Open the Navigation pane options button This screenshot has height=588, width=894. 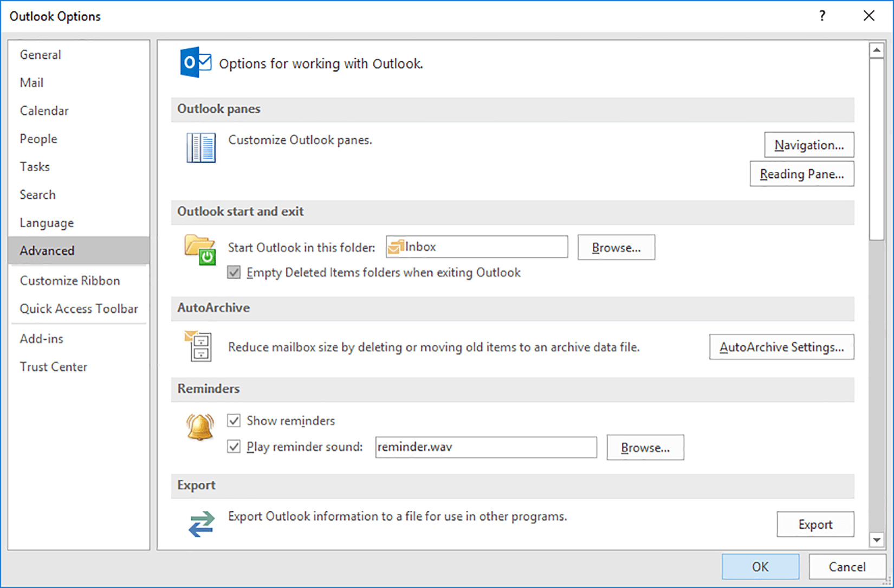pyautogui.click(x=808, y=145)
